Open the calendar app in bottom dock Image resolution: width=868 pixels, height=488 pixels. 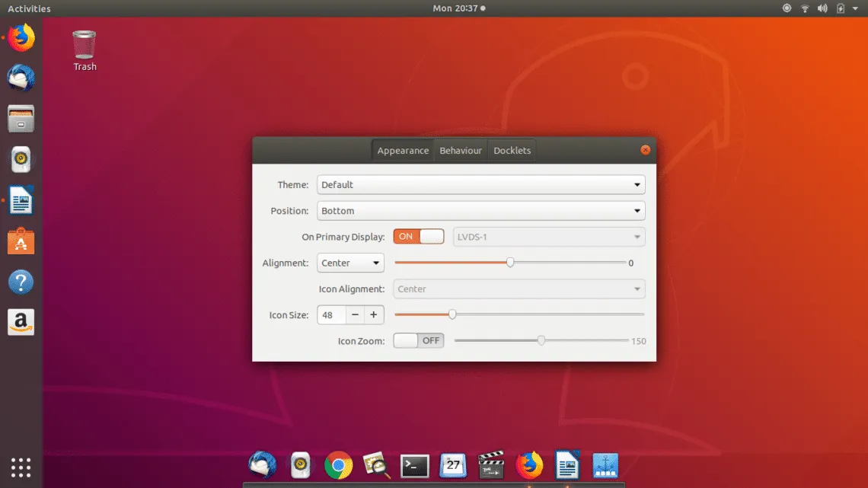[x=453, y=465]
